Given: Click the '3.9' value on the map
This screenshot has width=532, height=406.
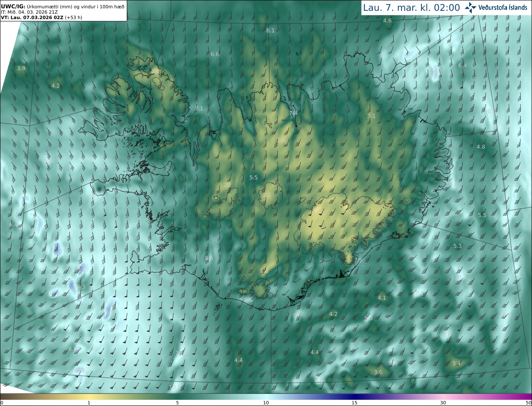Looking at the screenshot, I should [21, 68].
